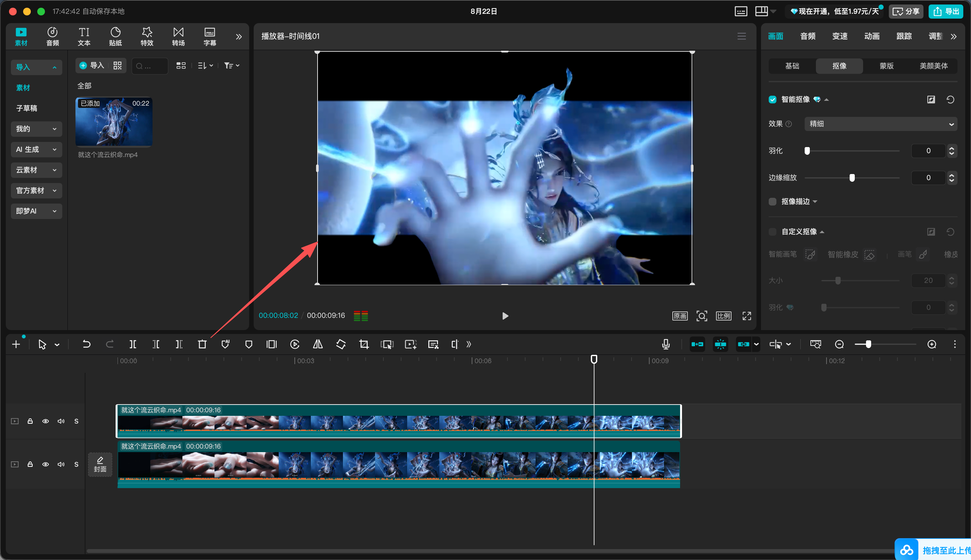Click the media search input field
Image resolution: width=971 pixels, height=560 pixels.
click(150, 66)
